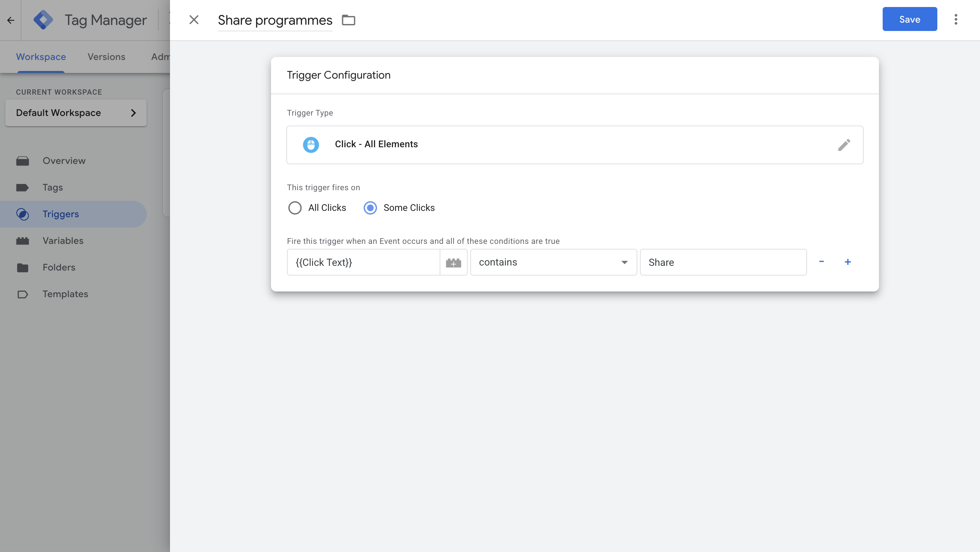Click the {{Click Text}} variable field
The height and width of the screenshot is (552, 980).
click(x=364, y=262)
